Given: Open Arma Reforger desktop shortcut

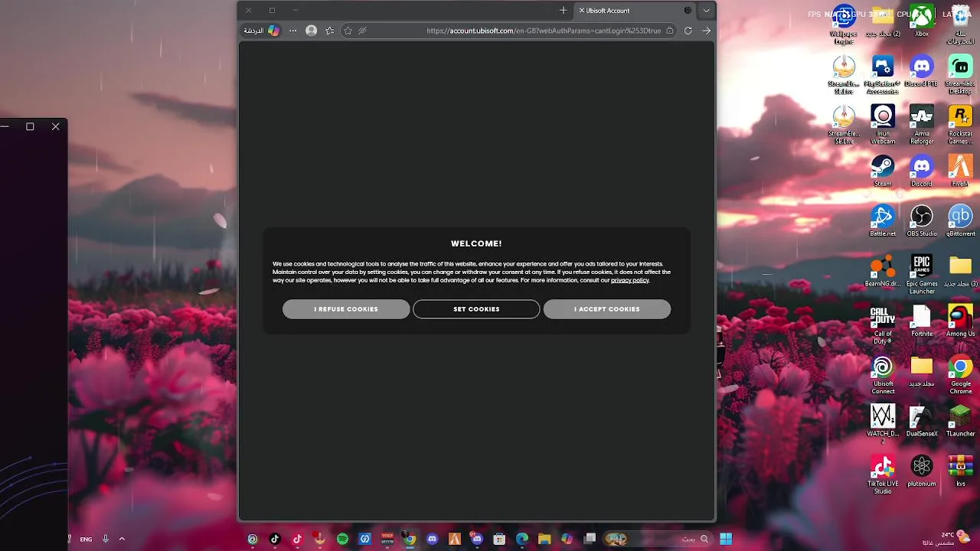Looking at the screenshot, I should coord(922,125).
